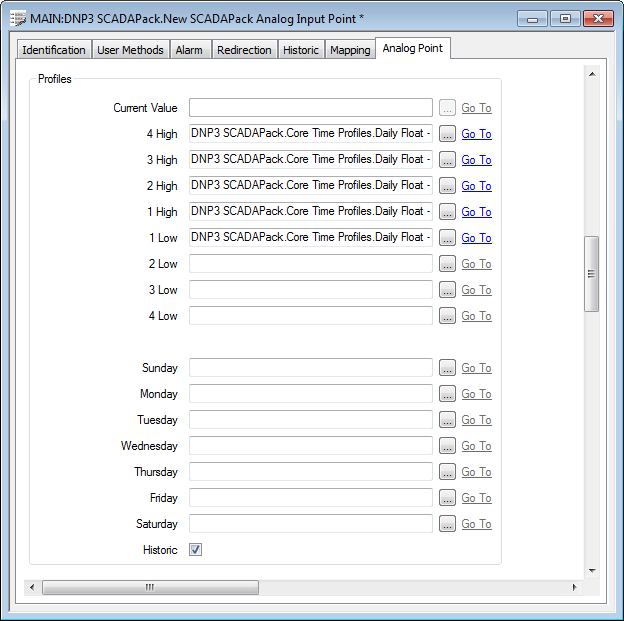Follow the Go To link for 1 High
Image resolution: width=624 pixels, height=621 pixels.
(x=476, y=212)
